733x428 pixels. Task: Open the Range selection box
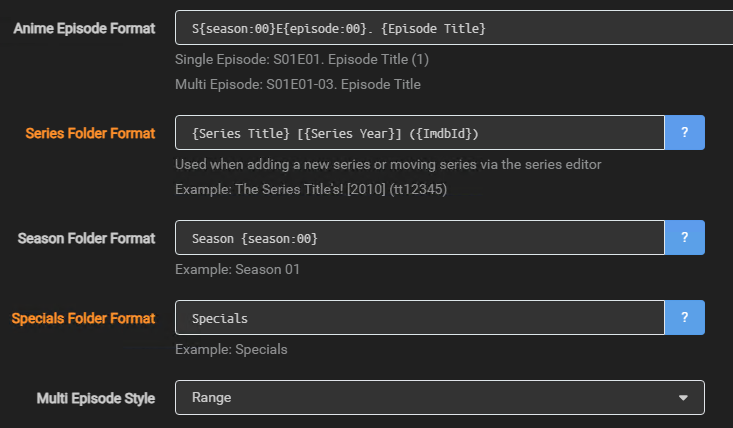click(440, 397)
